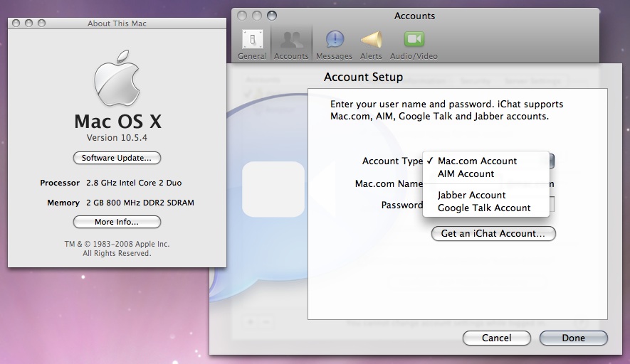Screen dimensions: 630x364
Task: Click More Info in About This Mac
Action: 117,222
